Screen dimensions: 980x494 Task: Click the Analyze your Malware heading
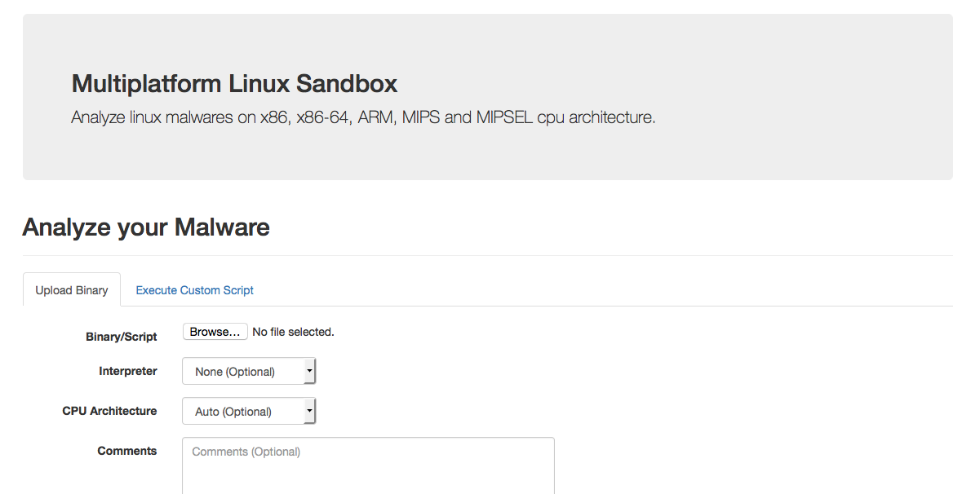[146, 227]
